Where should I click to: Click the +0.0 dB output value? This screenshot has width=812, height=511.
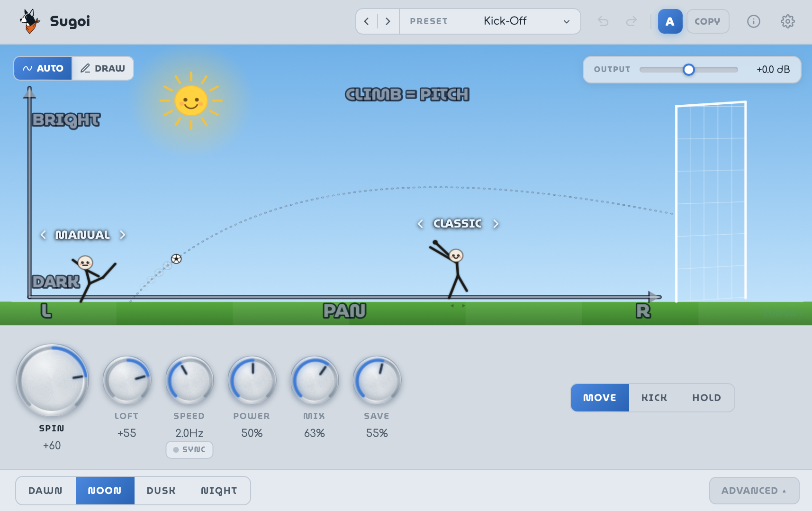[x=773, y=70]
